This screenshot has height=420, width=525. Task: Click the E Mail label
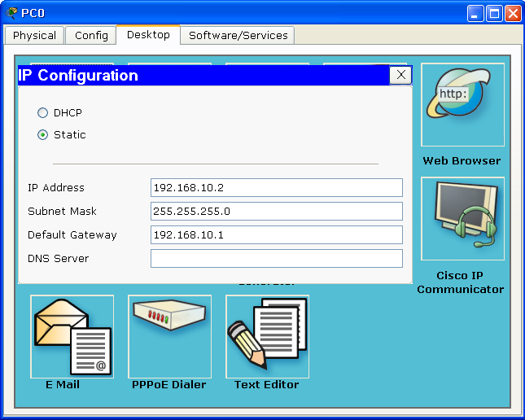coord(63,384)
